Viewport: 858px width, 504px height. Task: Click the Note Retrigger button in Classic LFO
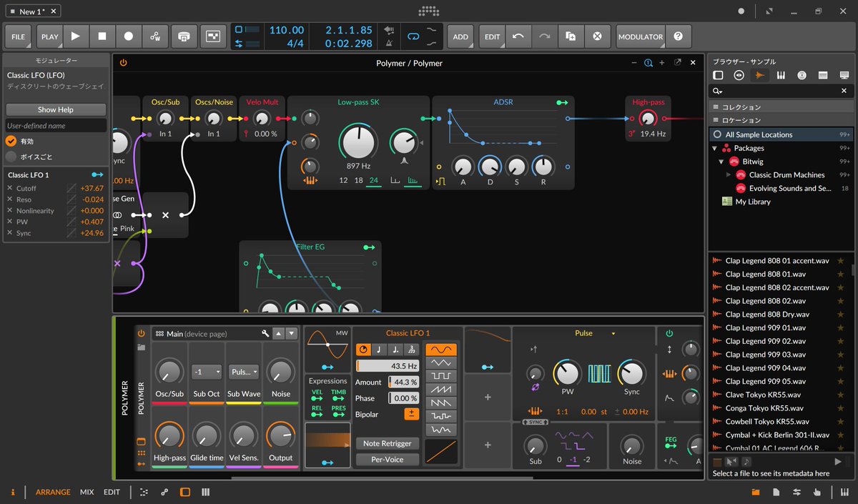click(x=387, y=443)
